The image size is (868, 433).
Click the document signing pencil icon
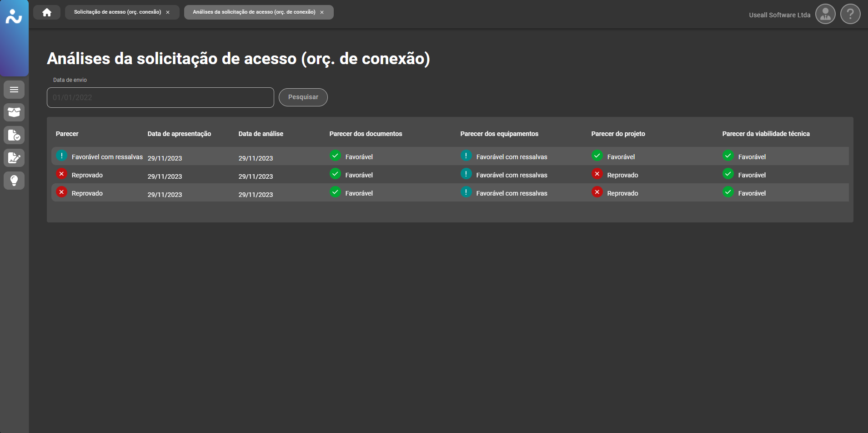tap(14, 158)
